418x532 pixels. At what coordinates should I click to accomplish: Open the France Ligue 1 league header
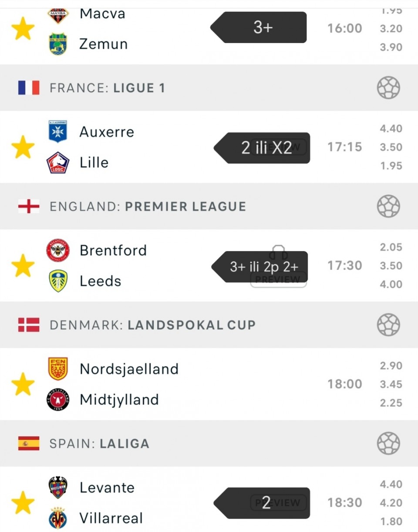[x=107, y=88]
